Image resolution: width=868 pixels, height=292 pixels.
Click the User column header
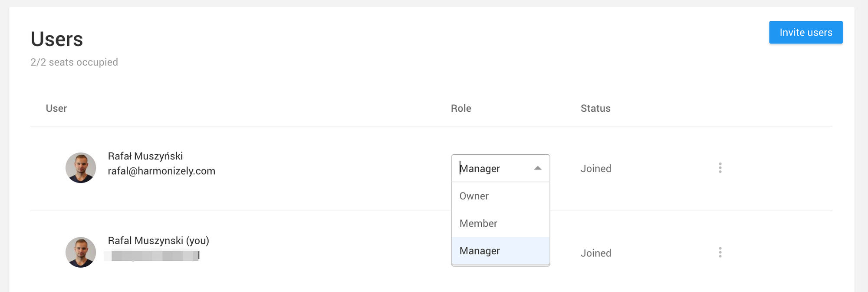56,108
